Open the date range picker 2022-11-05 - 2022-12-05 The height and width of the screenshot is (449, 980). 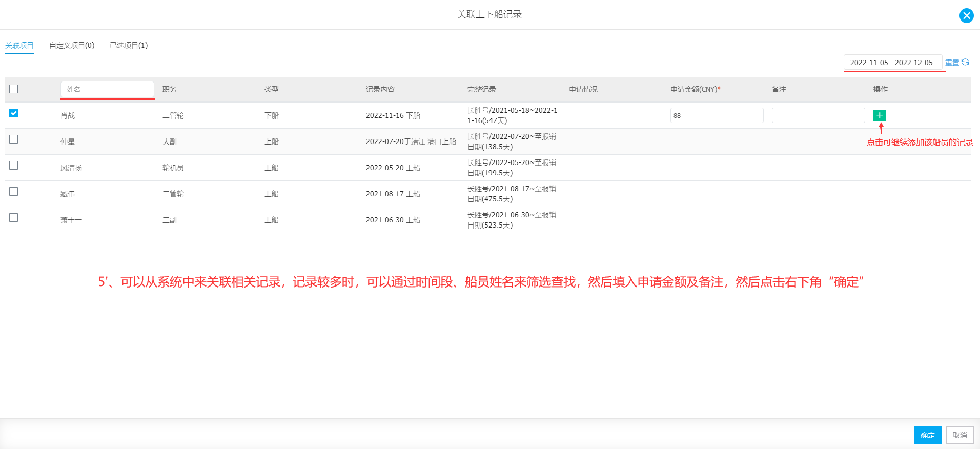pyautogui.click(x=892, y=63)
